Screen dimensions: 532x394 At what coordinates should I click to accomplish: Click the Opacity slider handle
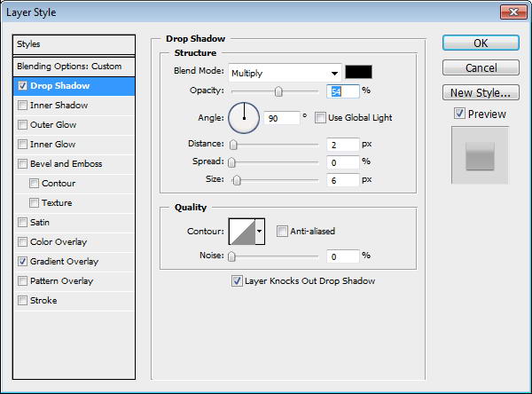coord(278,91)
